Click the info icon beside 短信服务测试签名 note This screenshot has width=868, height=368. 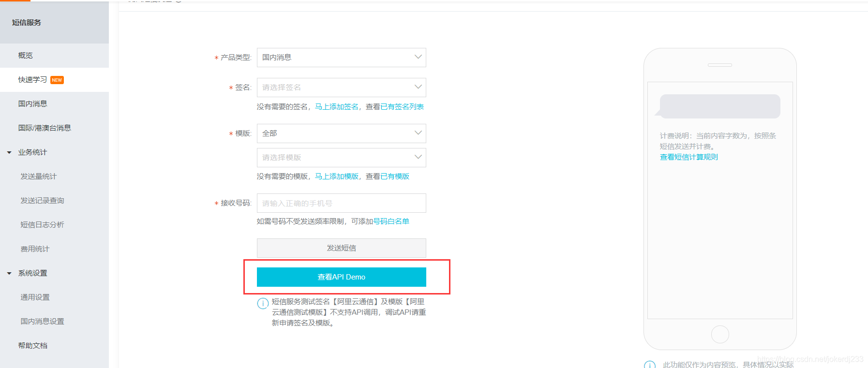pyautogui.click(x=263, y=303)
